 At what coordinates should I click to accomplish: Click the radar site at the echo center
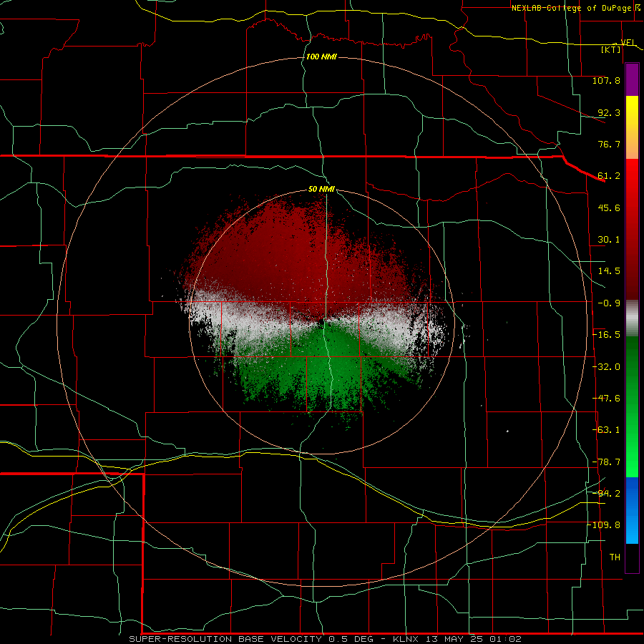(x=321, y=321)
